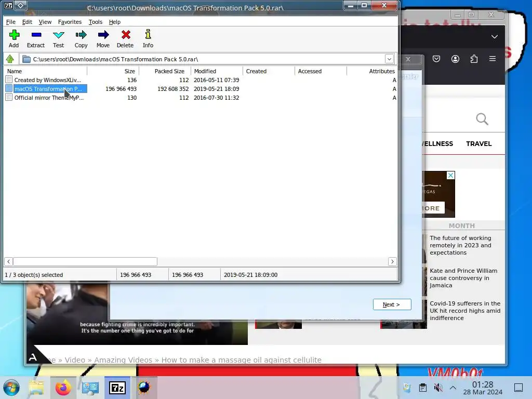
Task: Open the File menu
Action: pyautogui.click(x=10, y=22)
